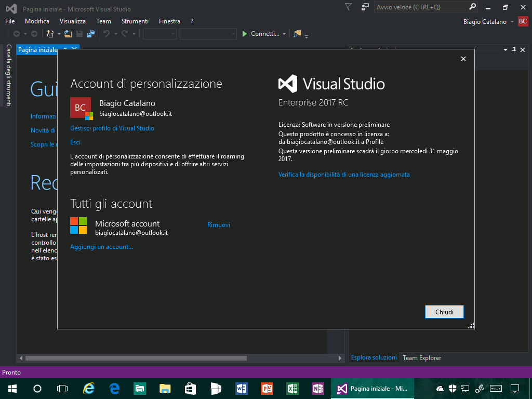Image resolution: width=532 pixels, height=399 pixels.
Task: Click the Open File folder icon
Action: point(68,34)
